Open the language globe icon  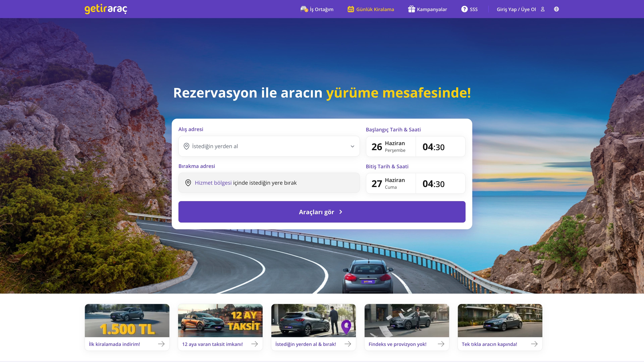click(x=556, y=9)
